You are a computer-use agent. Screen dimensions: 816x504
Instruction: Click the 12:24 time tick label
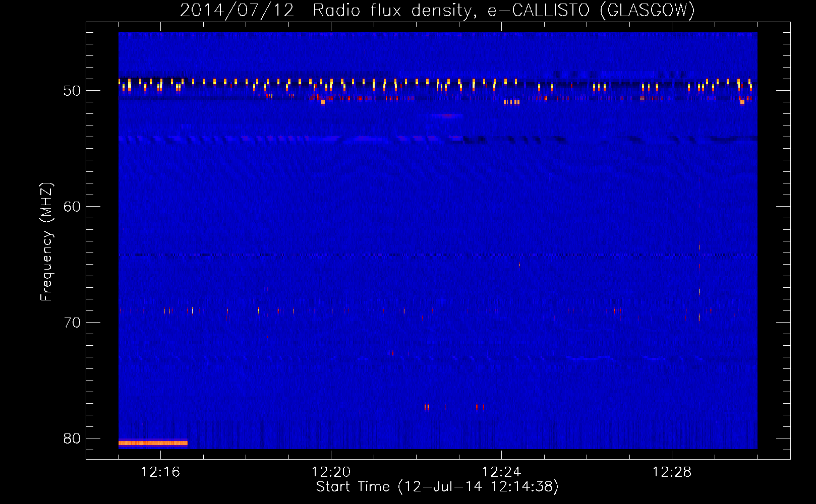[501, 472]
